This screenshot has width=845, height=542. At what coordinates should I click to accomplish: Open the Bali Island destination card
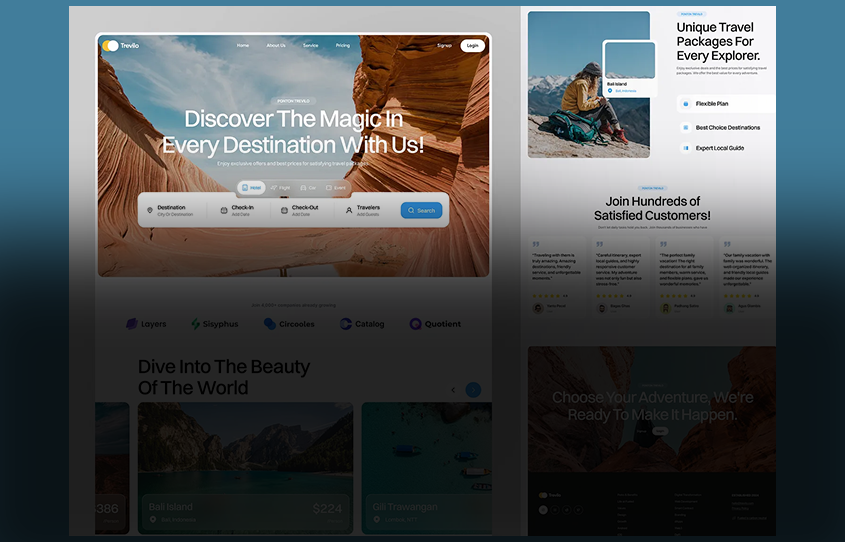click(246, 468)
